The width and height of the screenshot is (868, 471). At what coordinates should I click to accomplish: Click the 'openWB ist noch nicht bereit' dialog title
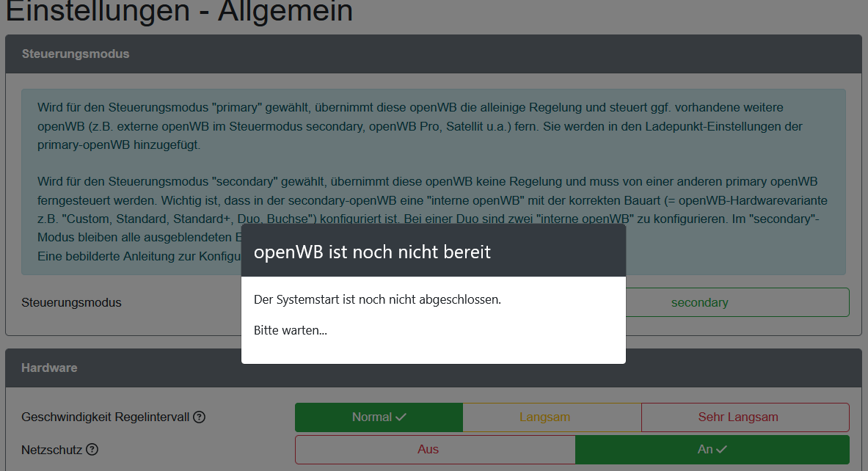click(372, 252)
